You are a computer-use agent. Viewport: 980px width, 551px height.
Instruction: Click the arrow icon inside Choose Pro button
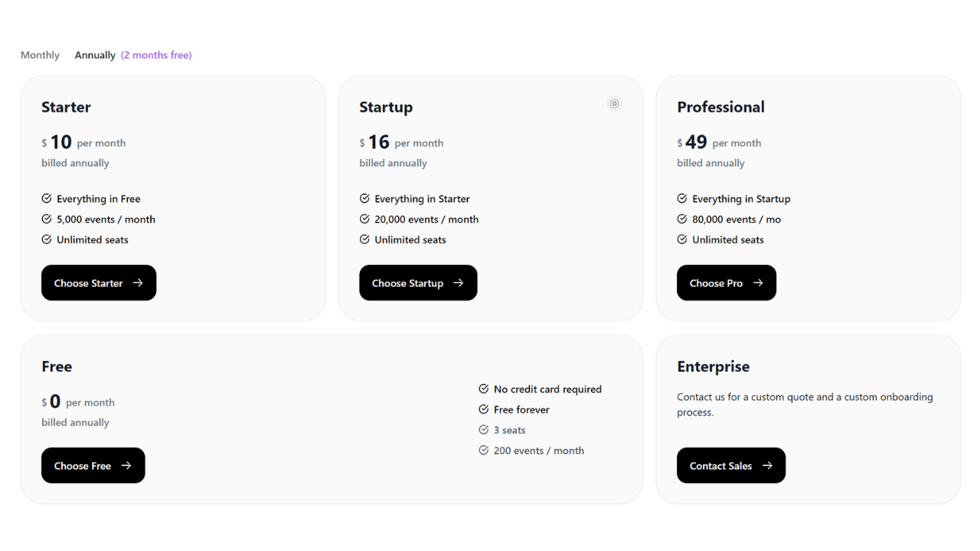coord(759,282)
